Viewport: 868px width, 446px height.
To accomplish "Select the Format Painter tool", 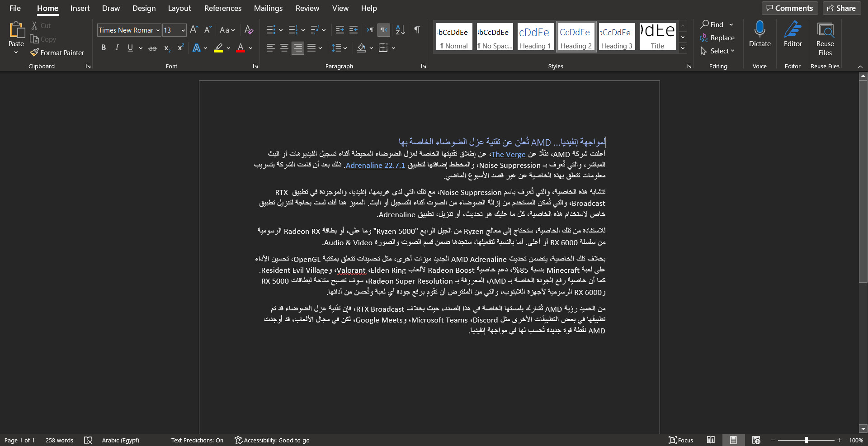I will 57,52.
